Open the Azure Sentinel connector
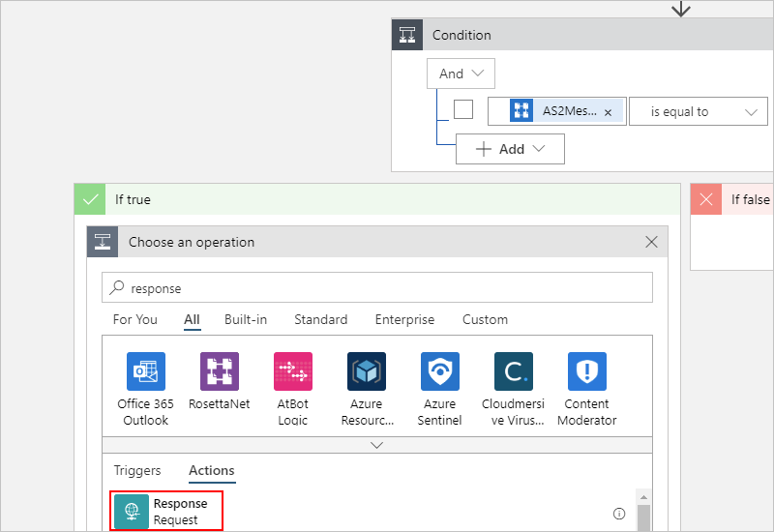This screenshot has height=532, width=774. pos(440,371)
